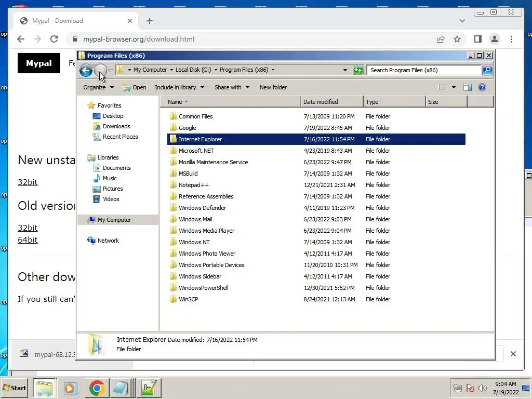Sort by the Type column header
The image size is (532, 399).
(x=394, y=102)
